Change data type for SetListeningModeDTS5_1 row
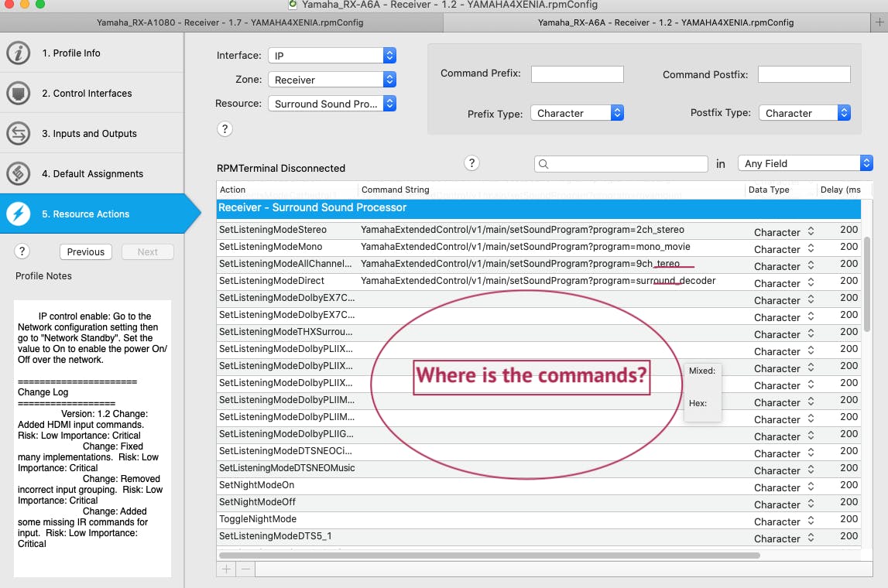888x588 pixels. pyautogui.click(x=784, y=538)
